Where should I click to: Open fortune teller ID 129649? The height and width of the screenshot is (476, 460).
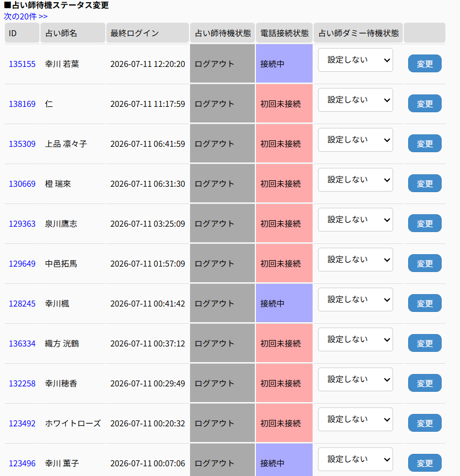click(x=22, y=263)
